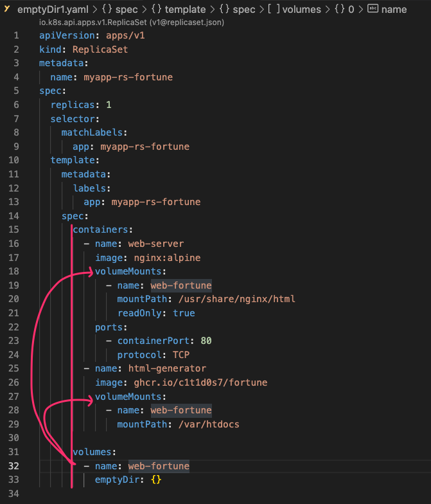This screenshot has height=504, width=431.
Task: Click the template key on line 10
Action: coord(73,160)
